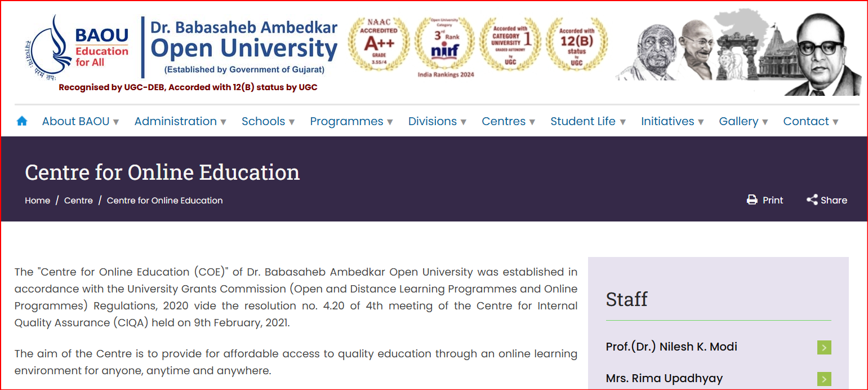Expand the Student Life dropdown arrow
Image resolution: width=868 pixels, height=390 pixels.
622,122
